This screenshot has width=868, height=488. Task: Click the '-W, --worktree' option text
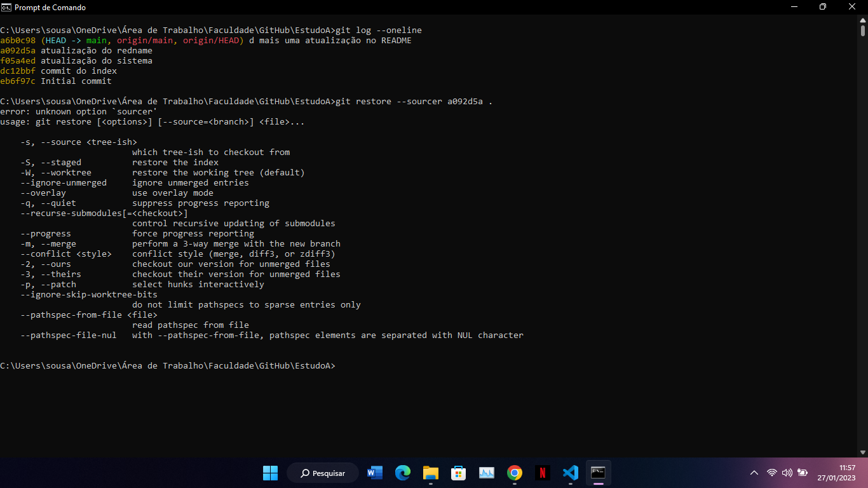(56, 173)
